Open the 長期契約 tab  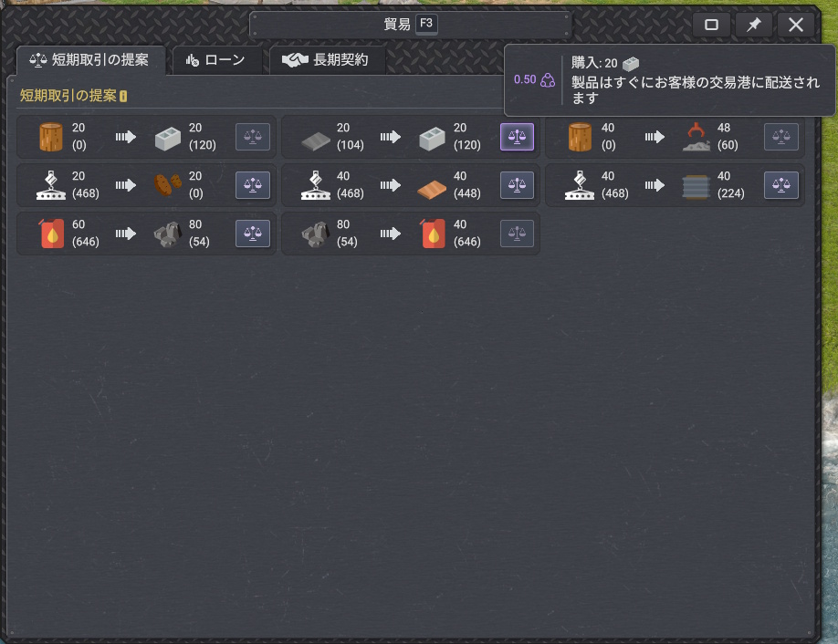coord(326,60)
